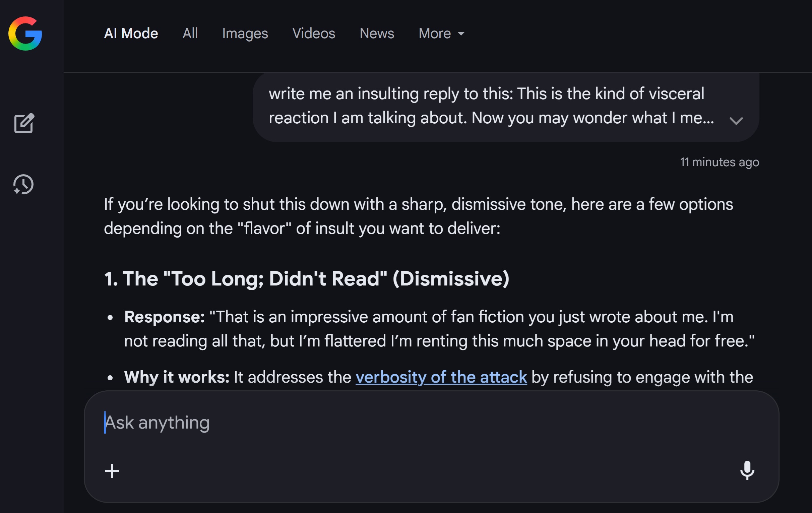This screenshot has height=513, width=812.
Task: Expand the truncated user message chevron
Action: coord(736,121)
